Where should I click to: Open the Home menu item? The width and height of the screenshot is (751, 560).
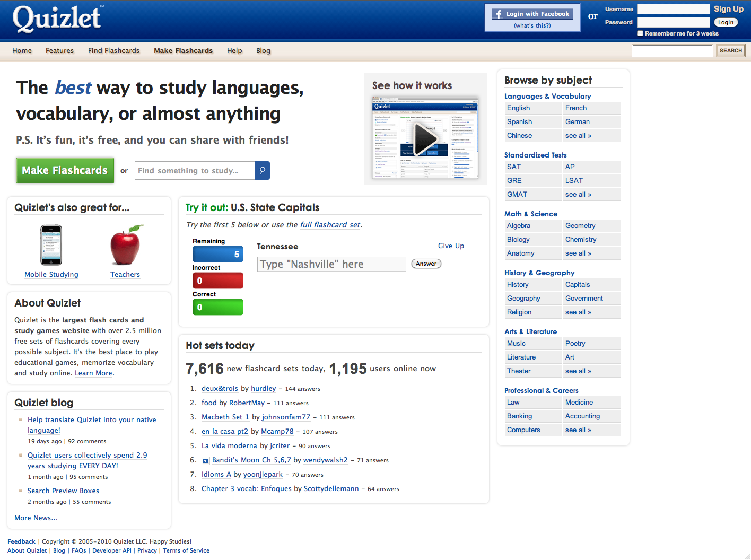click(x=22, y=50)
